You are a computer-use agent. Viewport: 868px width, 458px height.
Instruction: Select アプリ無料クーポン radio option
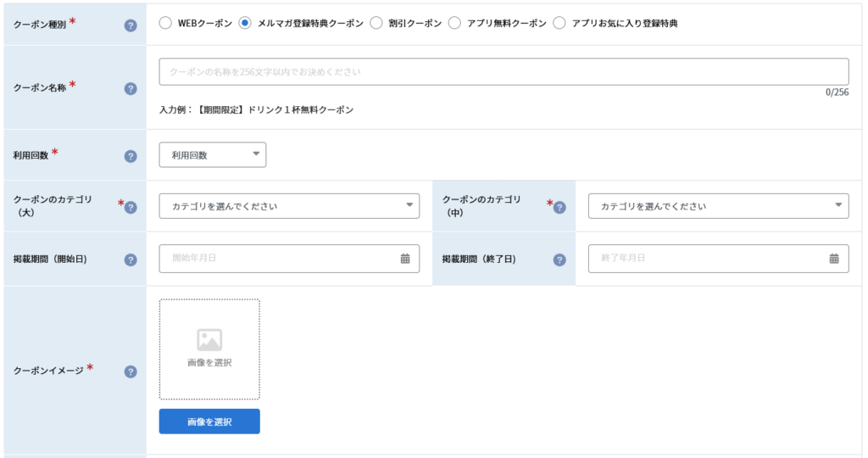tap(454, 23)
